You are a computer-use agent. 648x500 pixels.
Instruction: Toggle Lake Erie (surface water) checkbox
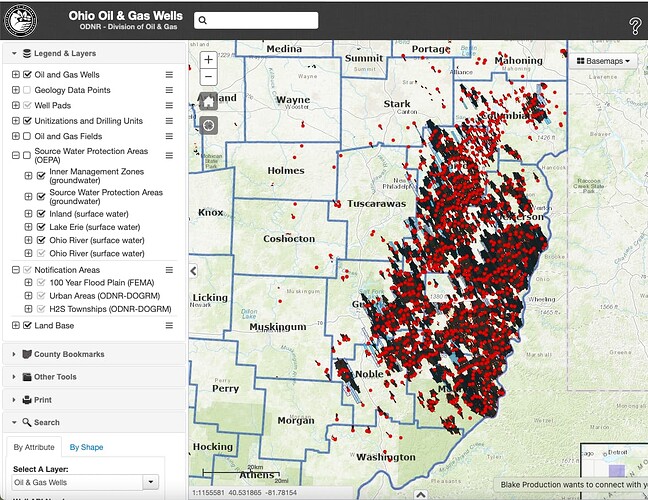tap(41, 227)
